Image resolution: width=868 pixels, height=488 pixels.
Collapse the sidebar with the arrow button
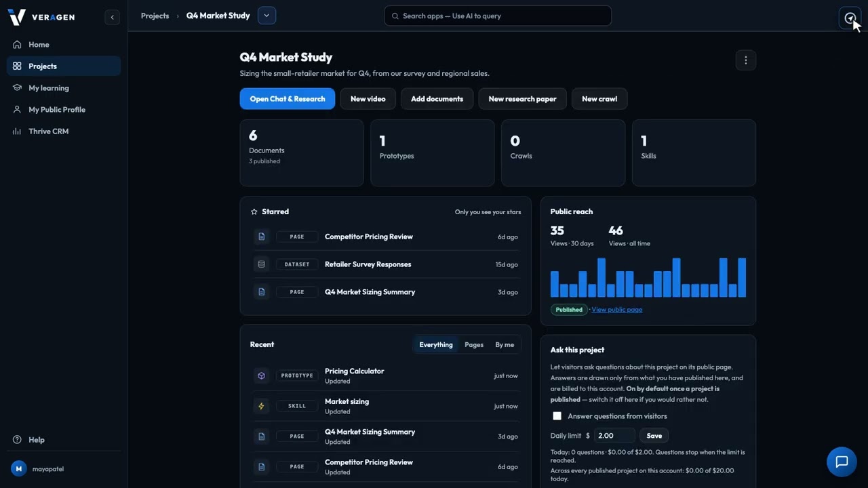113,17
